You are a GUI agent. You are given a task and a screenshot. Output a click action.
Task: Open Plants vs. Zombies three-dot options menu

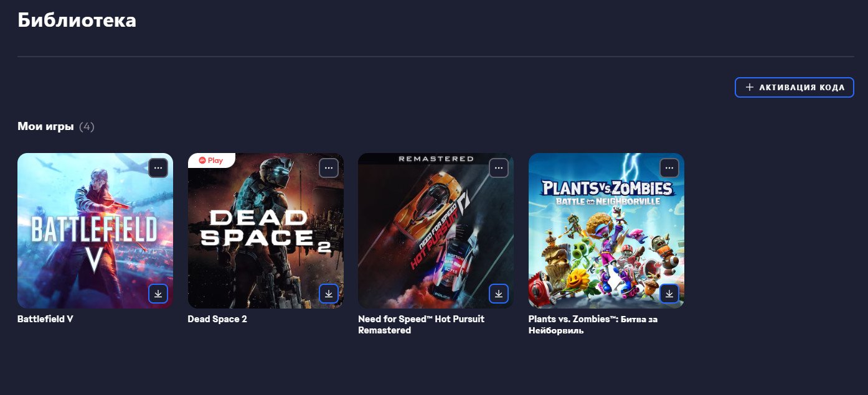[669, 168]
